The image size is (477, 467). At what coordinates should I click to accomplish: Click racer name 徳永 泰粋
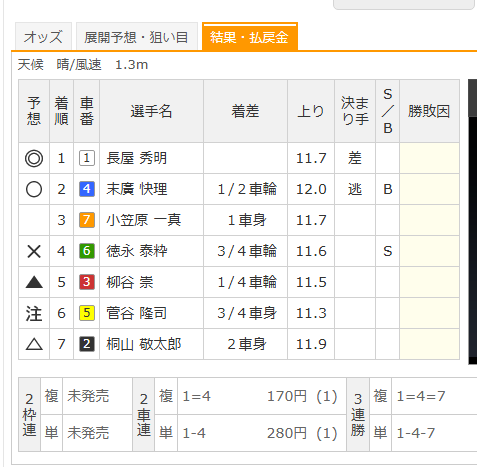[137, 251]
